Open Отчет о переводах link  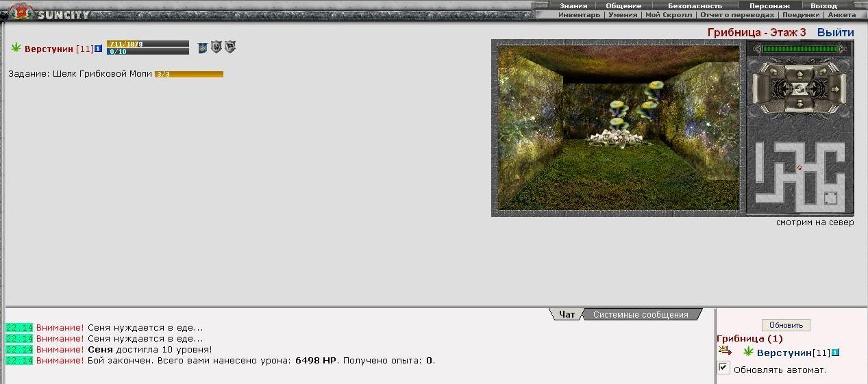click(737, 14)
